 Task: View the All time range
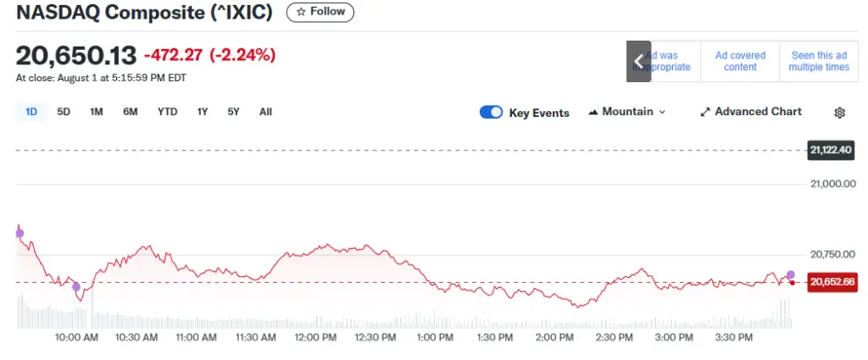coord(265,111)
